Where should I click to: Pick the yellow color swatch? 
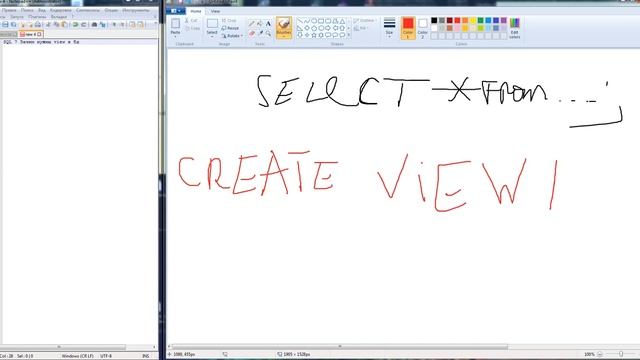coord(473,20)
